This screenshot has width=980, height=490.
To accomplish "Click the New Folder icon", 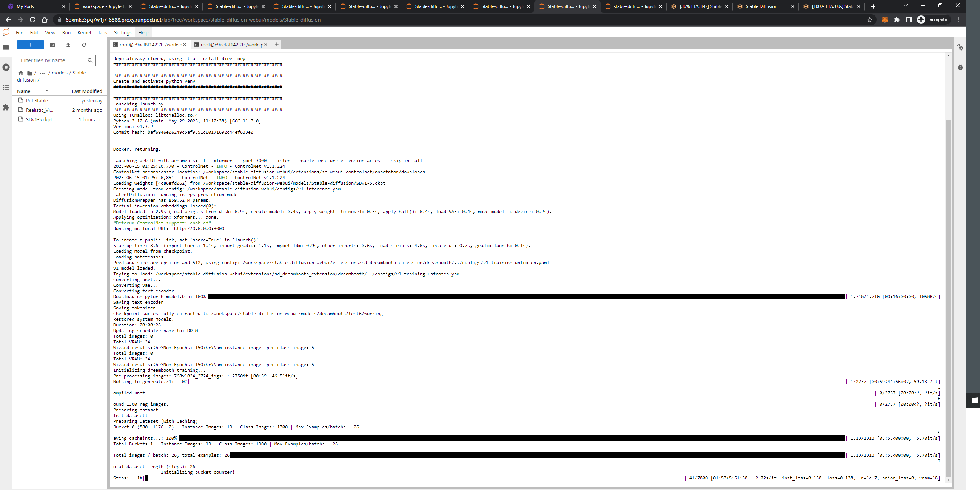I will [52, 45].
